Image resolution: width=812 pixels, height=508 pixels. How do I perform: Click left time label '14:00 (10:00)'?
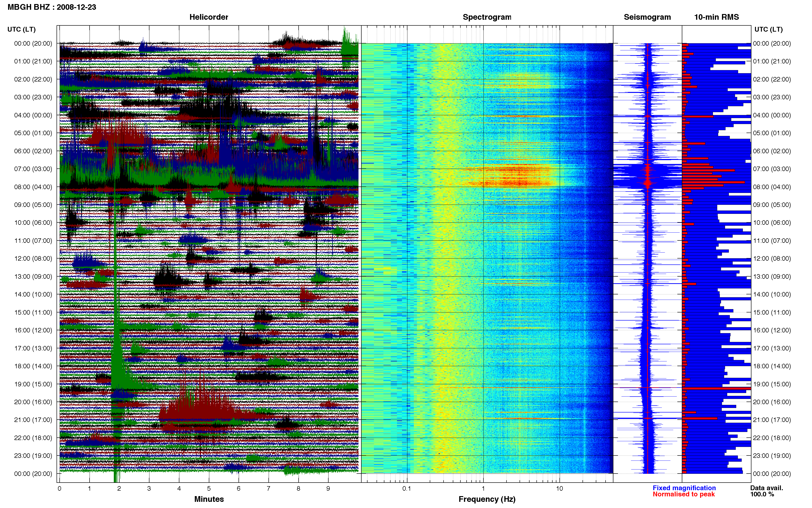click(33, 294)
